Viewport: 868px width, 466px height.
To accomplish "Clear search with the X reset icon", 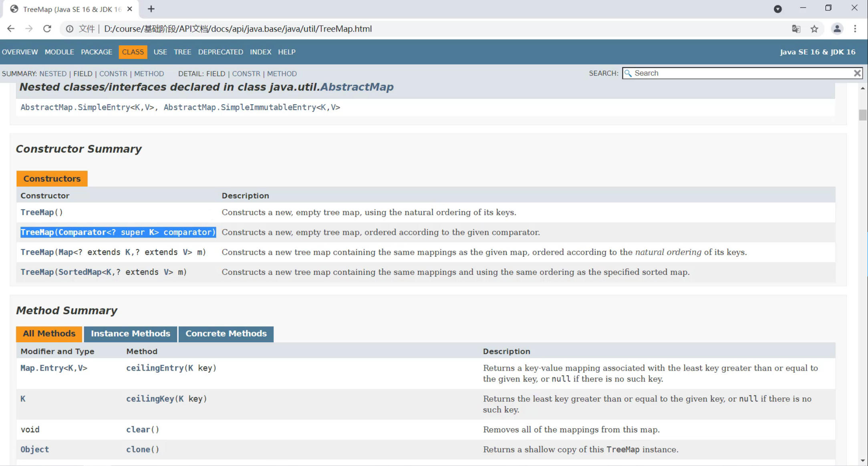I will 857,73.
